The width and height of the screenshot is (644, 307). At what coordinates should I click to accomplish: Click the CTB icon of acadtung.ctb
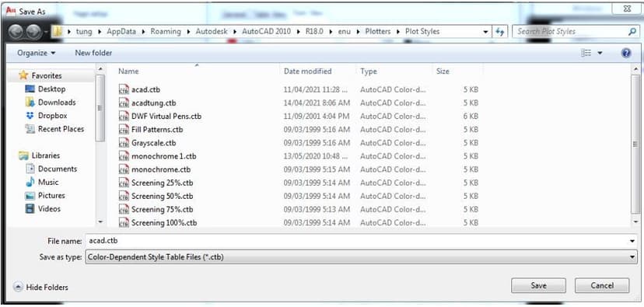click(x=124, y=103)
